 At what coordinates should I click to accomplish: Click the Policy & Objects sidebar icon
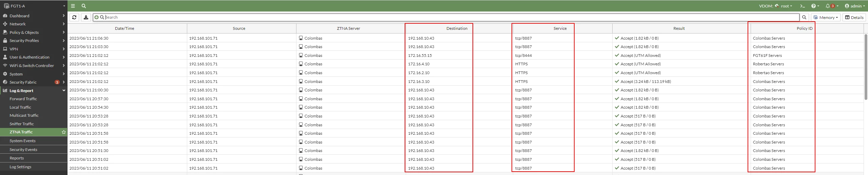[5, 32]
